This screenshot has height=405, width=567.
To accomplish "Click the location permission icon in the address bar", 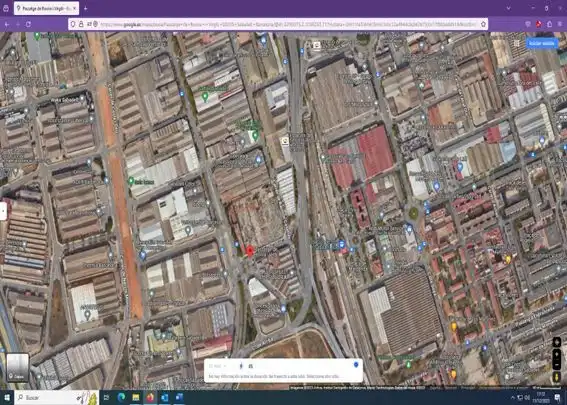I will (95, 24).
